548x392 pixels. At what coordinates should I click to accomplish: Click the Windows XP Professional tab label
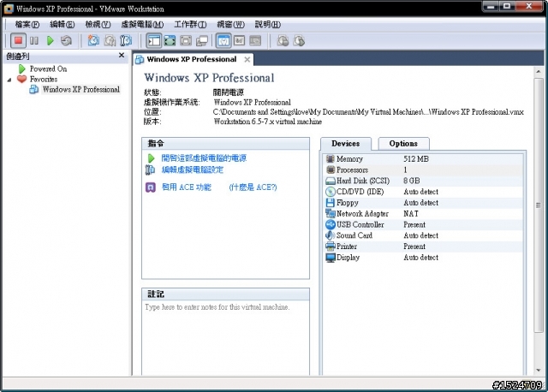192,59
